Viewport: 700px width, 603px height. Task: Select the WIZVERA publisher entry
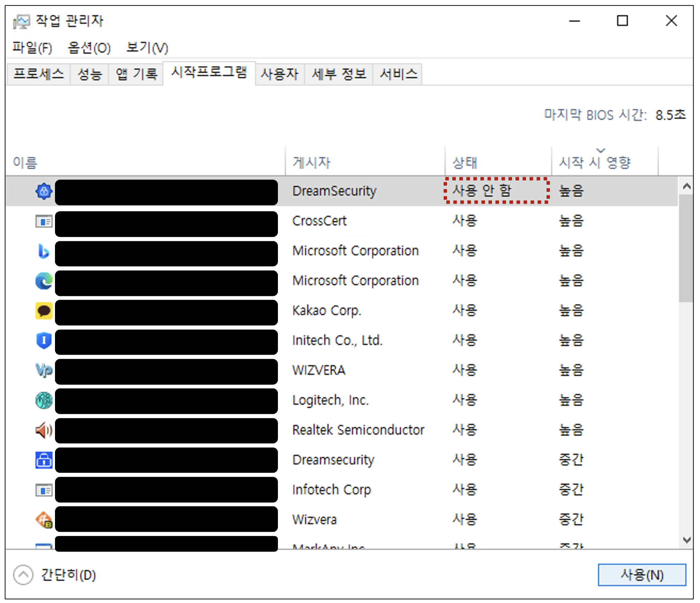[x=319, y=370]
